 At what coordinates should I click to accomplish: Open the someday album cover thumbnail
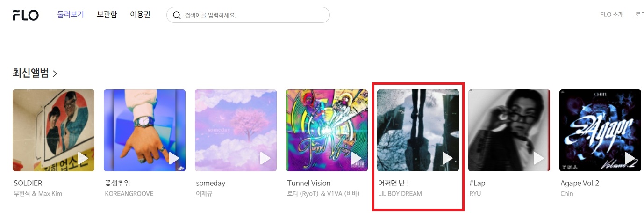point(236,131)
